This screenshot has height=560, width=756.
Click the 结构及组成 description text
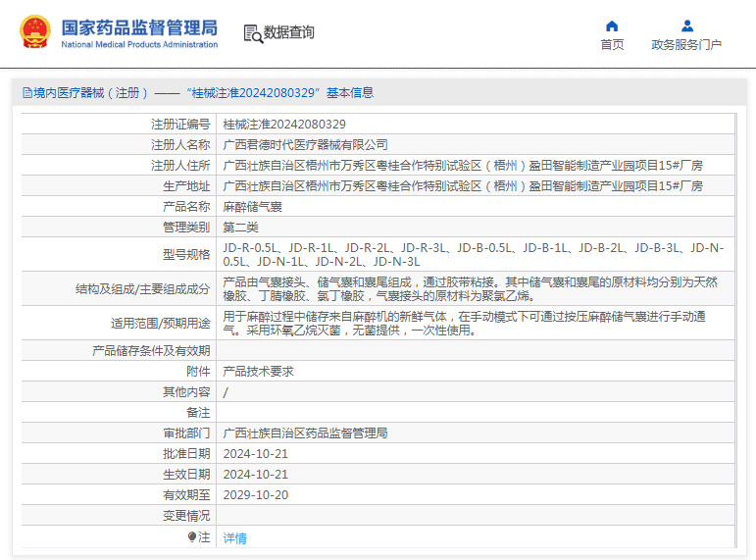click(x=470, y=289)
